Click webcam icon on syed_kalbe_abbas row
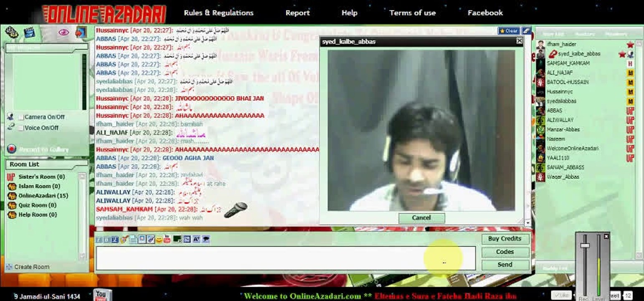This screenshot has width=644, height=301. [x=631, y=54]
